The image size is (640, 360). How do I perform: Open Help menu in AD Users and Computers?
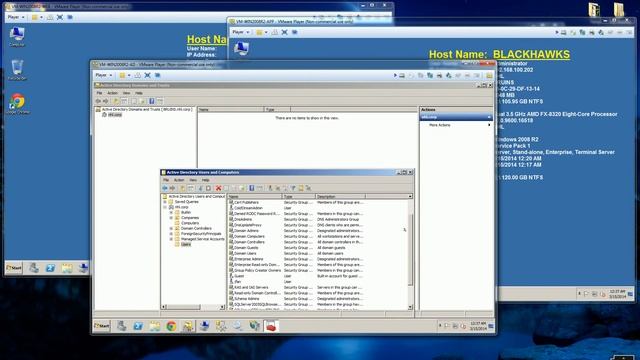(206, 180)
